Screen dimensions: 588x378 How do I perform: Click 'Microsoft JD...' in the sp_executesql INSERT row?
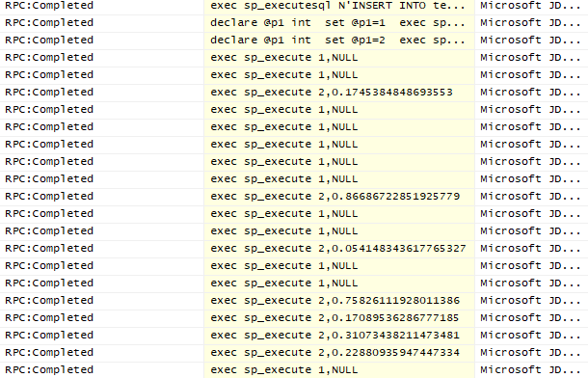tap(530, 6)
